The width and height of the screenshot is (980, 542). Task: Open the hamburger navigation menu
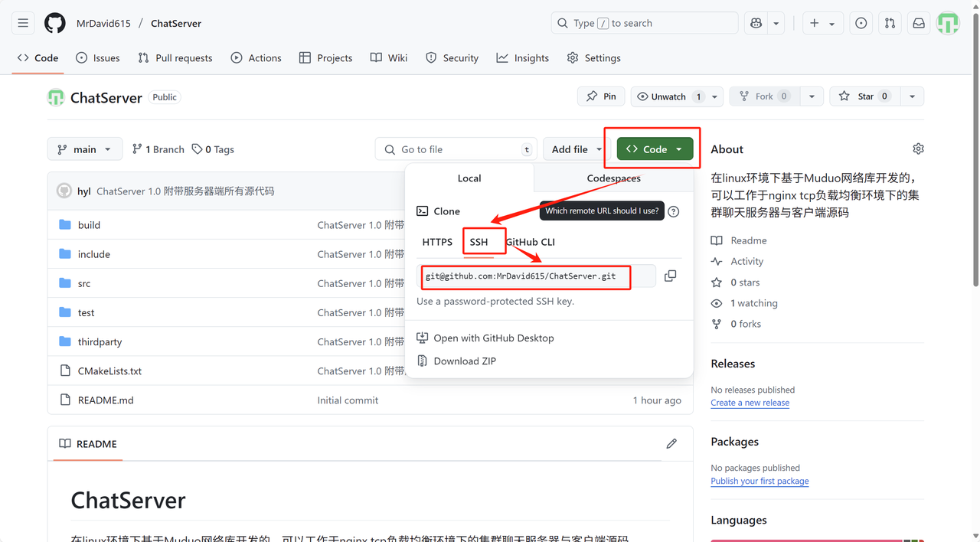(x=23, y=23)
